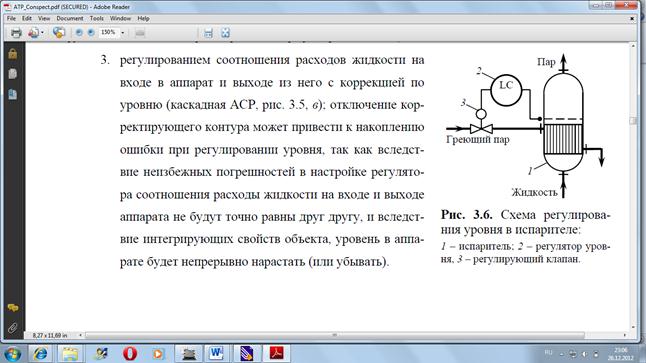Click the vertical scrollbar down arrow

point(634,328)
